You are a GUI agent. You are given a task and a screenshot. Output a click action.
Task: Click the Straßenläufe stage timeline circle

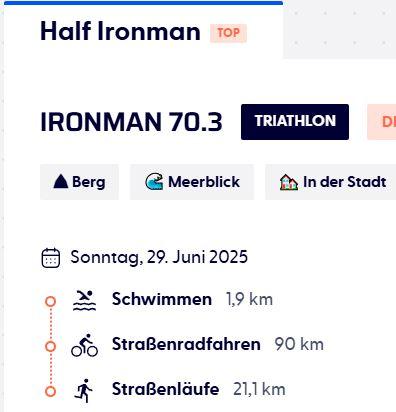[x=50, y=391]
